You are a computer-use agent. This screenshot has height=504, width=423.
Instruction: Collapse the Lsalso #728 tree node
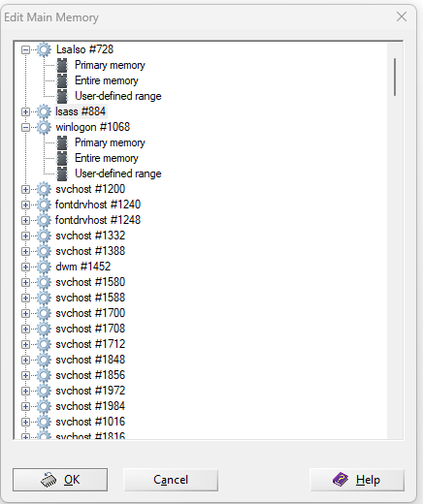click(25, 49)
